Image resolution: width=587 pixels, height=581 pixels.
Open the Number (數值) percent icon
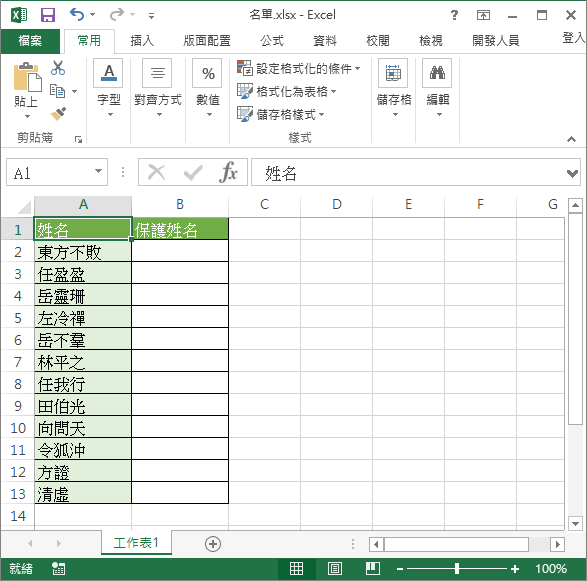208,73
